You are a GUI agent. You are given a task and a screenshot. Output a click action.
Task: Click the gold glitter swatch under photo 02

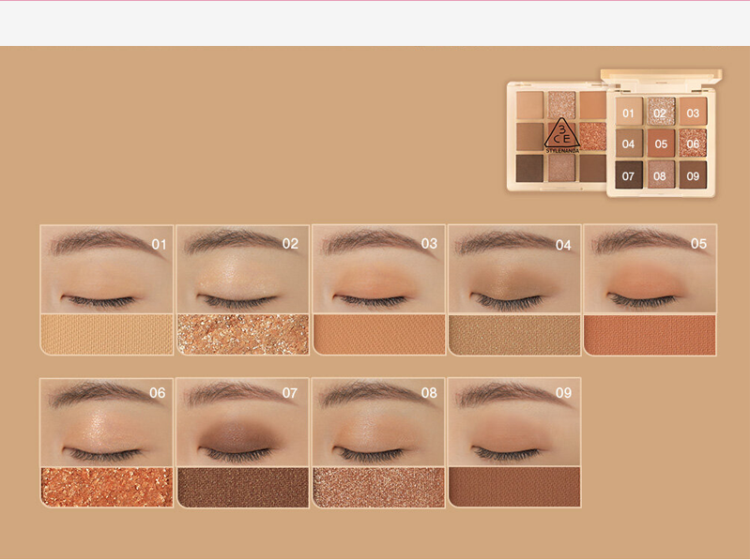pos(242,335)
